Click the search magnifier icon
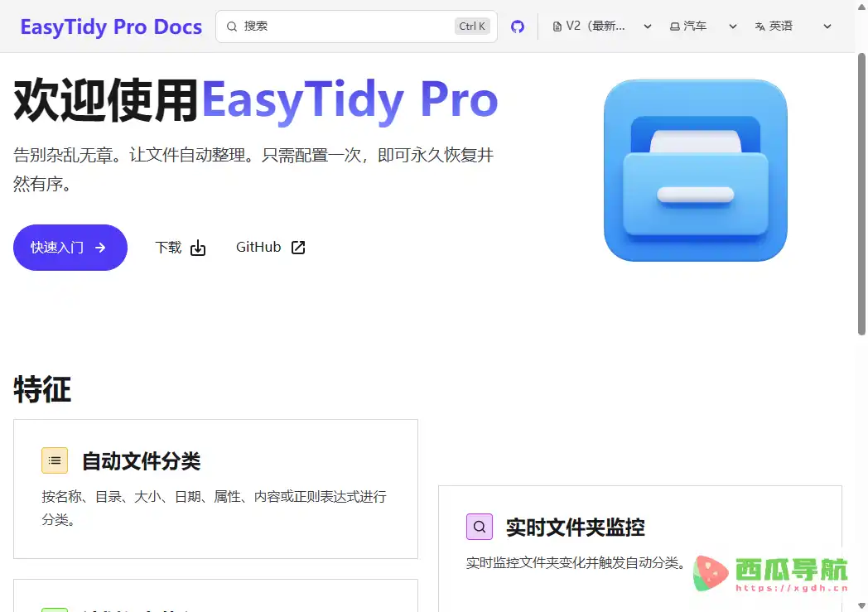Screen dimensions: 868x612 [x=232, y=27]
